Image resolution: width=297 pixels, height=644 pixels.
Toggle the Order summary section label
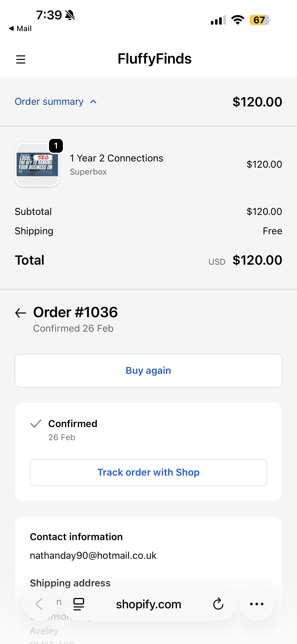[49, 102]
